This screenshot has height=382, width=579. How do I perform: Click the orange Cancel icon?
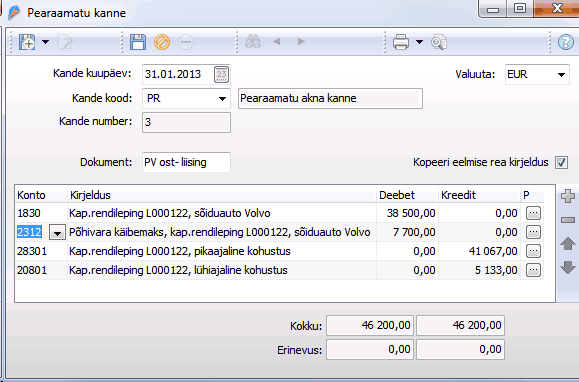(162, 42)
